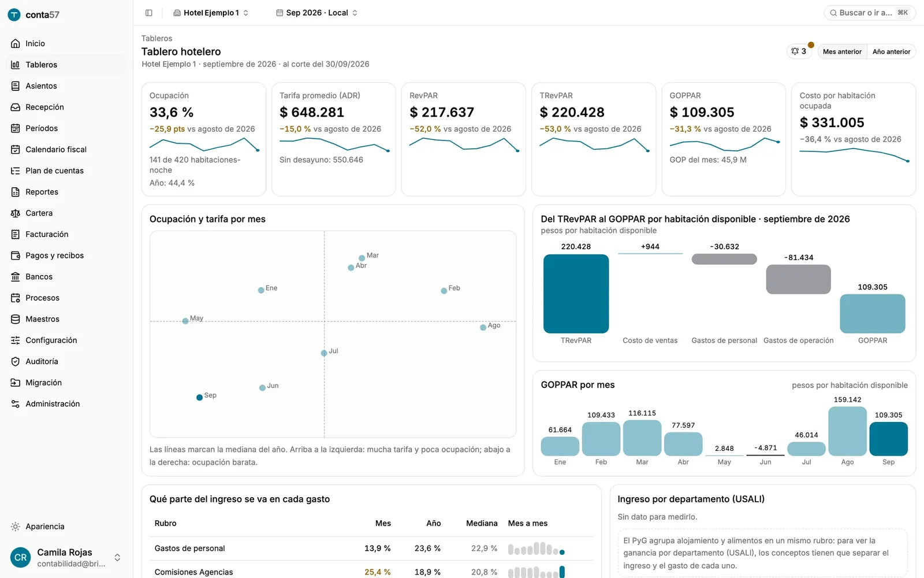This screenshot has width=924, height=578.
Task: Select the Mes anterior comparison
Action: click(x=842, y=51)
